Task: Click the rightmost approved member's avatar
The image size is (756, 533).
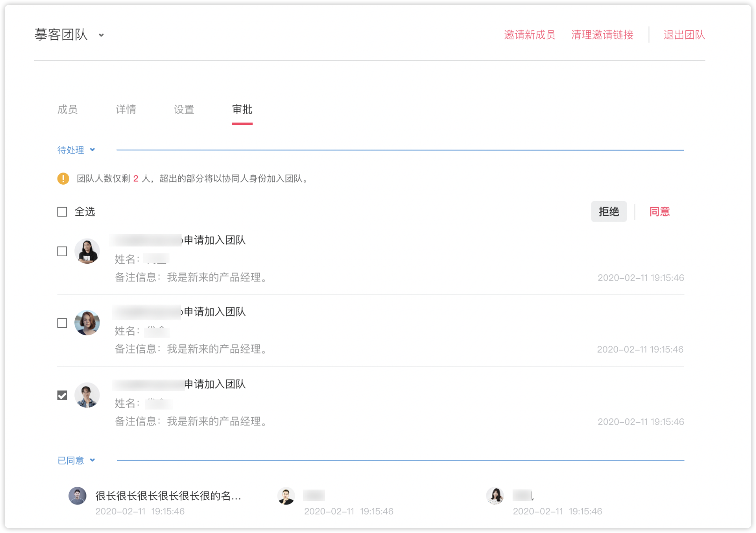Action: tap(495, 496)
